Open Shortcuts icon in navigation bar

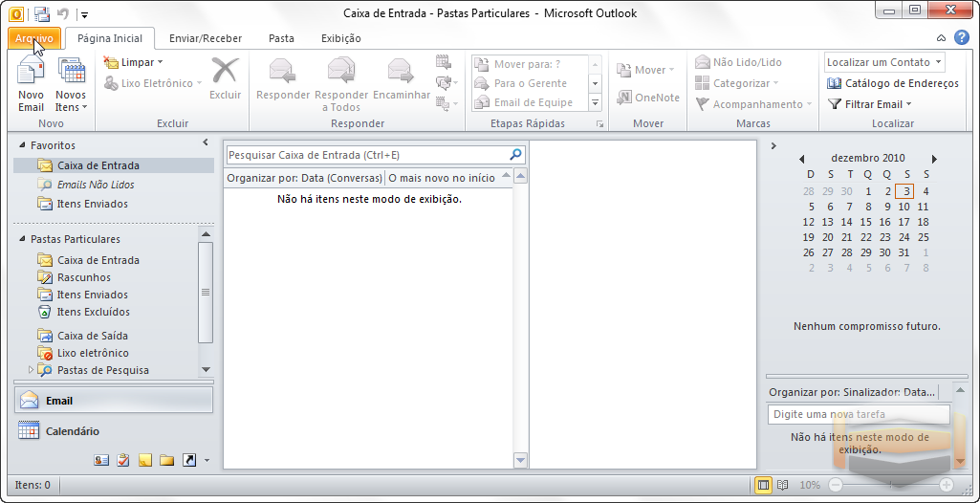188,461
